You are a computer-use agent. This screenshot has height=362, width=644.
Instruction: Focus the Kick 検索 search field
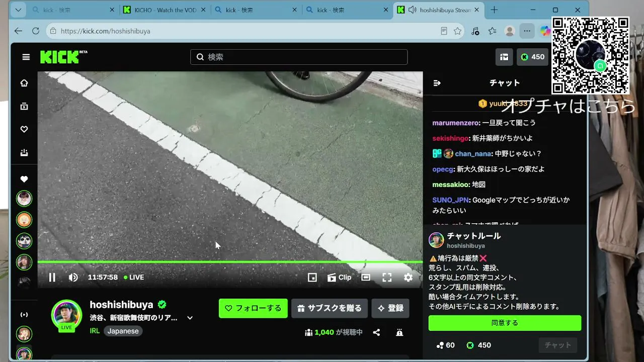(299, 57)
